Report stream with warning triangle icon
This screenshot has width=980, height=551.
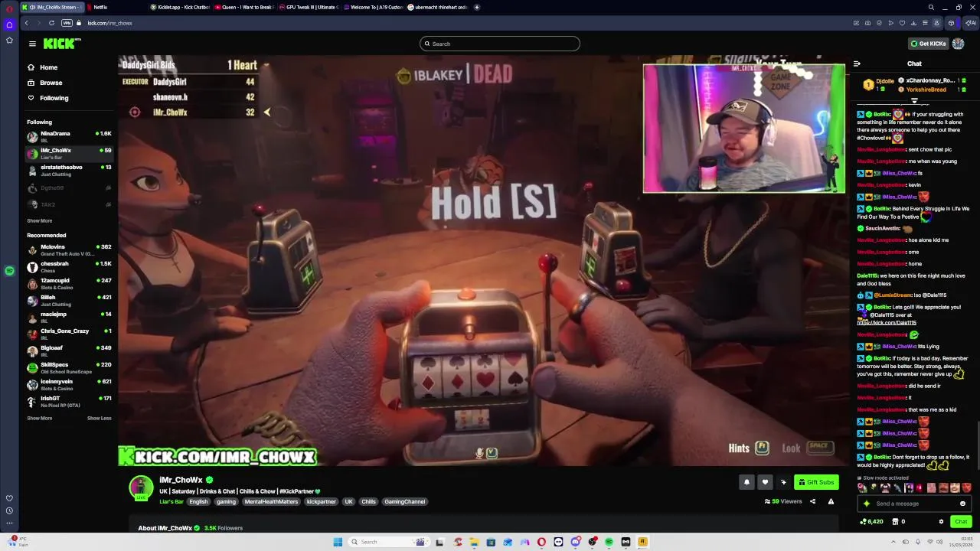click(831, 501)
